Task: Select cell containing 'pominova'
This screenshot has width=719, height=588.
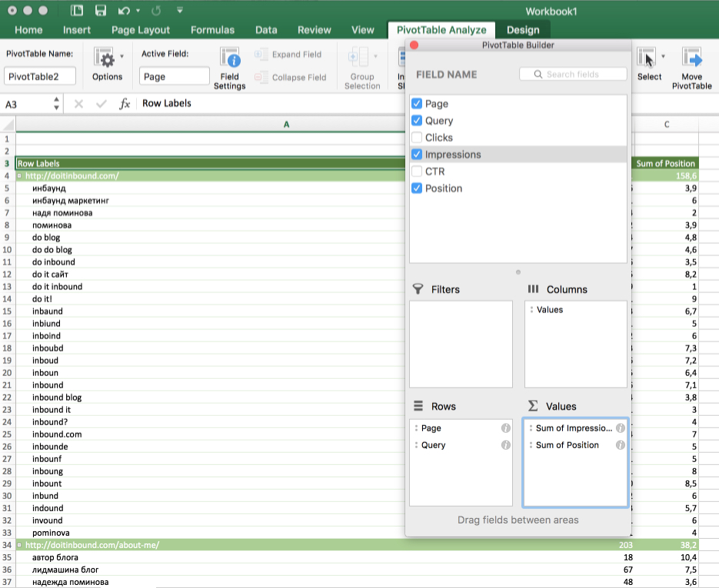Action: [211, 533]
